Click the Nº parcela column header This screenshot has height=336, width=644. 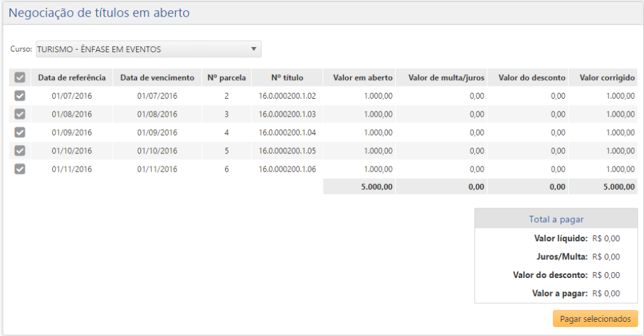pos(226,77)
